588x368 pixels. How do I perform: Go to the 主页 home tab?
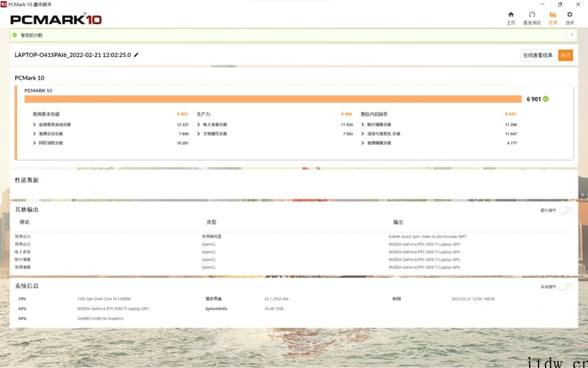click(511, 18)
